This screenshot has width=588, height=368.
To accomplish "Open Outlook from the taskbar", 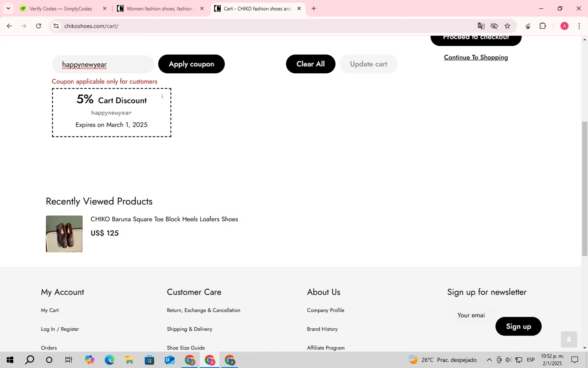I will click(x=169, y=360).
